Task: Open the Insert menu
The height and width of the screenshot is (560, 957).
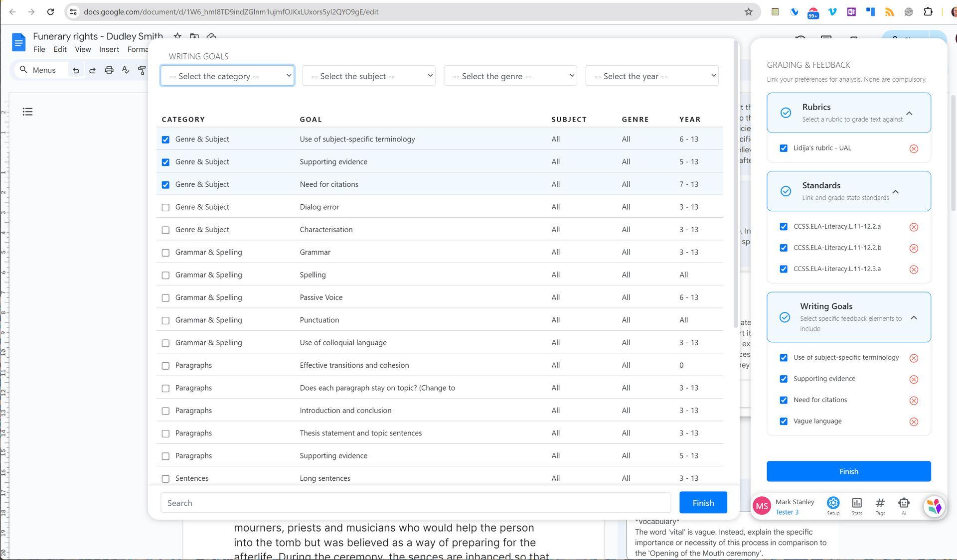Action: pyautogui.click(x=109, y=49)
